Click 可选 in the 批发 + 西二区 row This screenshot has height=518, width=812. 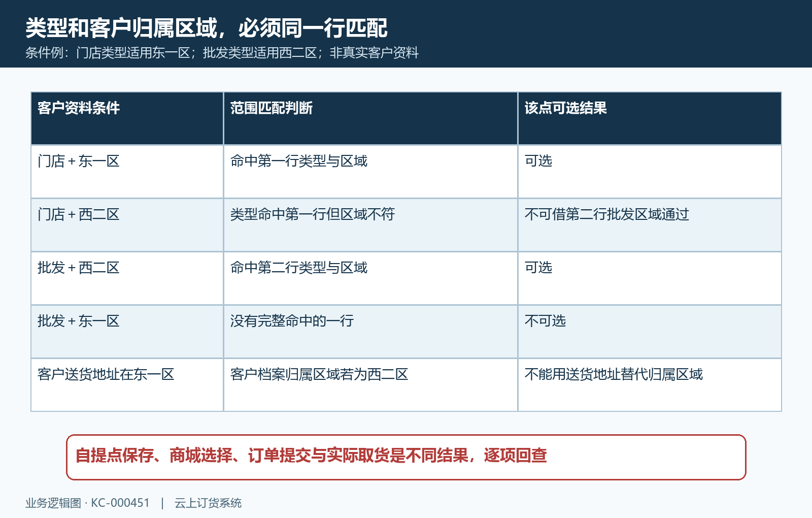click(650, 278)
